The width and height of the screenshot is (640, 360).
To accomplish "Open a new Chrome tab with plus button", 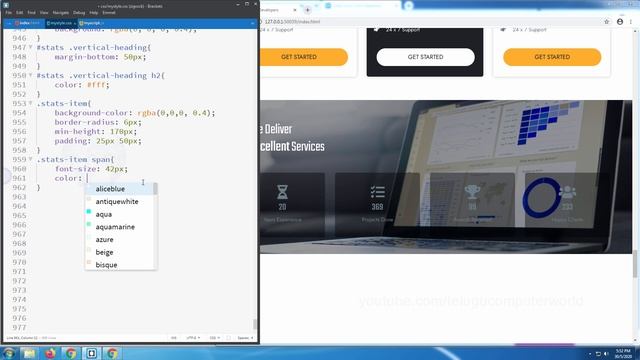I will [x=307, y=9].
